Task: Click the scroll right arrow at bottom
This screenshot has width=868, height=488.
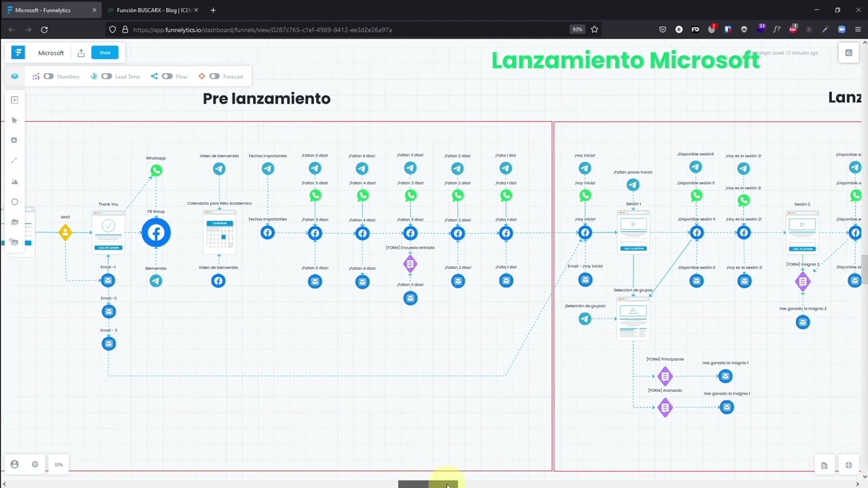Action: (858, 484)
